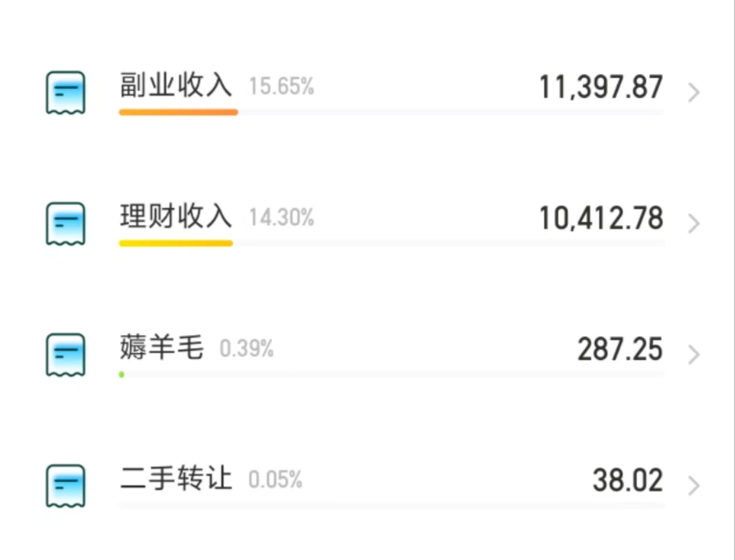The image size is (735, 560).
Task: Click the 11,397.87 amount
Action: (x=601, y=87)
